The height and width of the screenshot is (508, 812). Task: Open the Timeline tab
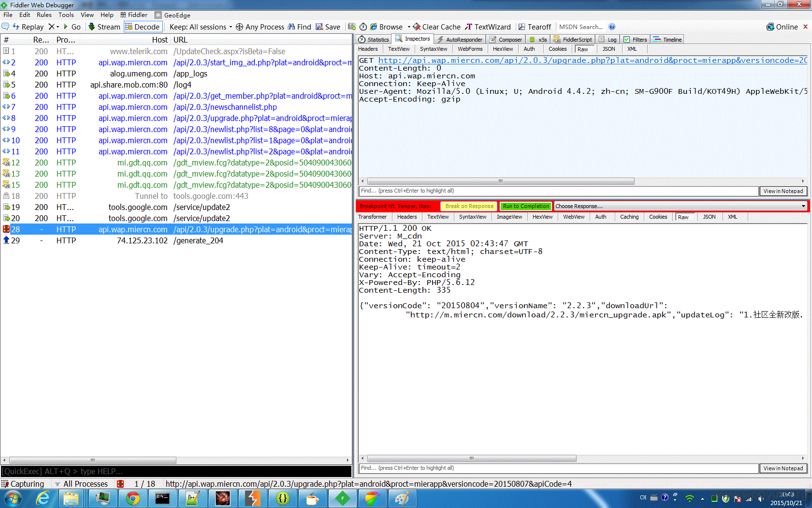pos(667,40)
